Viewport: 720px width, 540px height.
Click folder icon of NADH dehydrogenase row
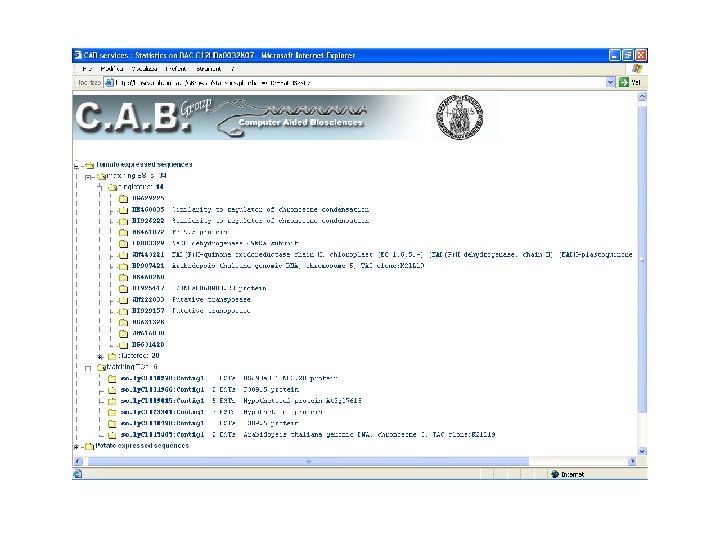pos(124,244)
